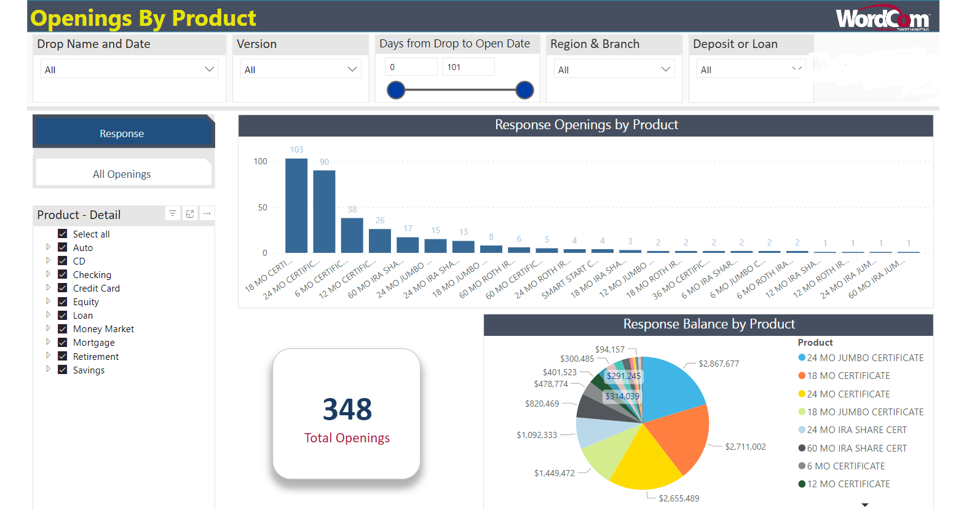Click the 60 MO IRA SHARE CERT legend entry
Viewport: 980px width, 510px height.
pyautogui.click(x=853, y=448)
